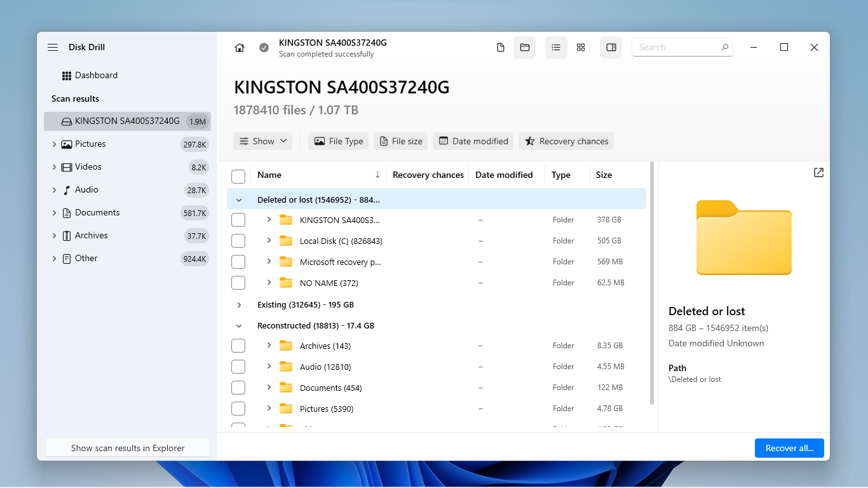
Task: Maximize the Disk Drill window
Action: point(784,48)
